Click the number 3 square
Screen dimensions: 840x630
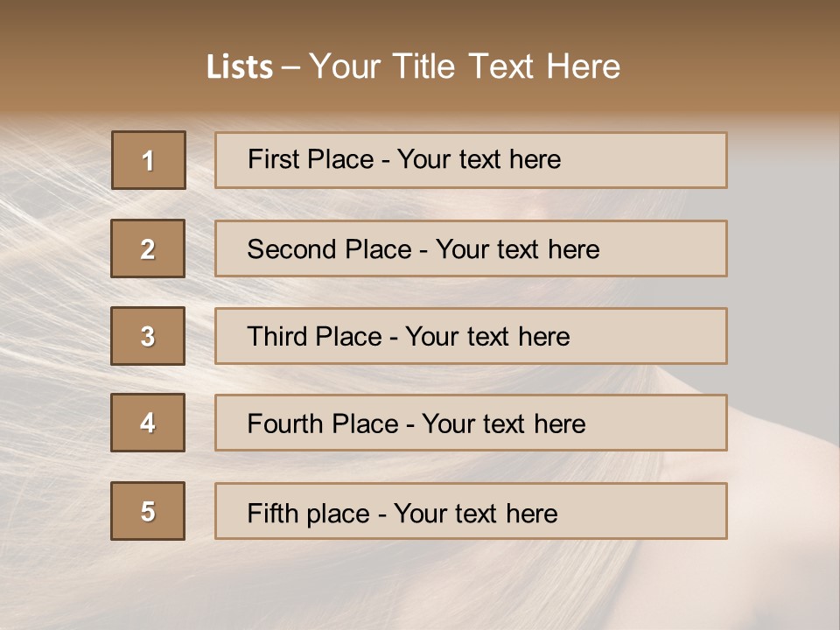148,336
